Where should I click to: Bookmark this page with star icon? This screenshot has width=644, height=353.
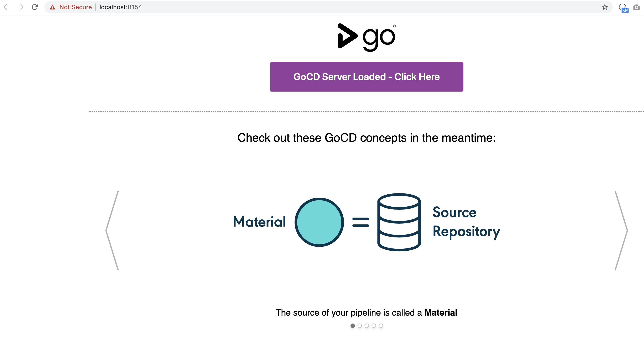click(605, 7)
